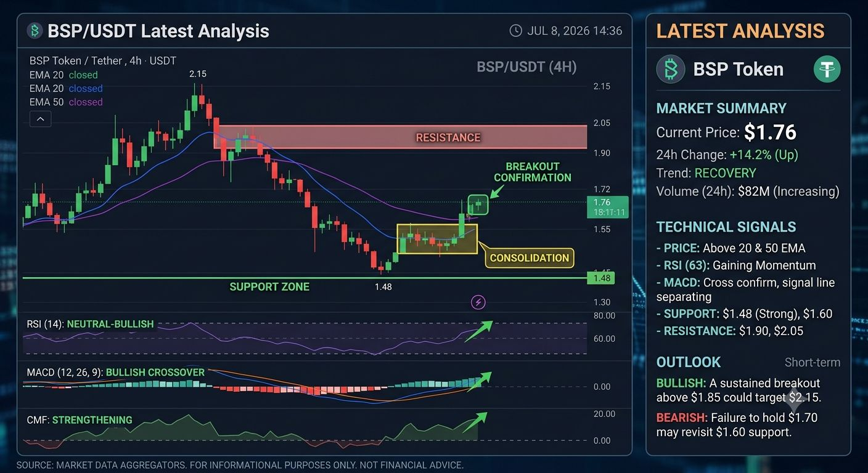Click the "STRENGTHENING" CMF status
Screen dimensions: 868x473
tap(92, 420)
